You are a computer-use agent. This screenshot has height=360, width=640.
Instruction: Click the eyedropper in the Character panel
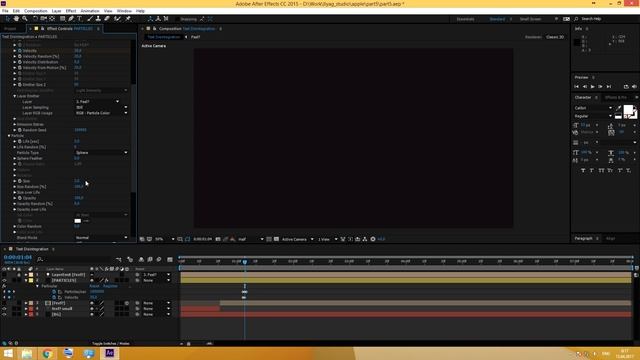(x=618, y=108)
